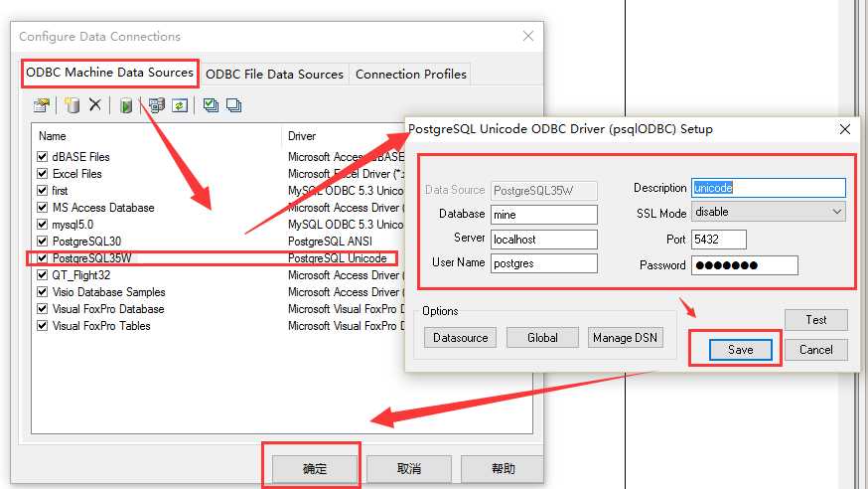Click the Description field containing 'unicode'
The height and width of the screenshot is (489, 868).
769,188
